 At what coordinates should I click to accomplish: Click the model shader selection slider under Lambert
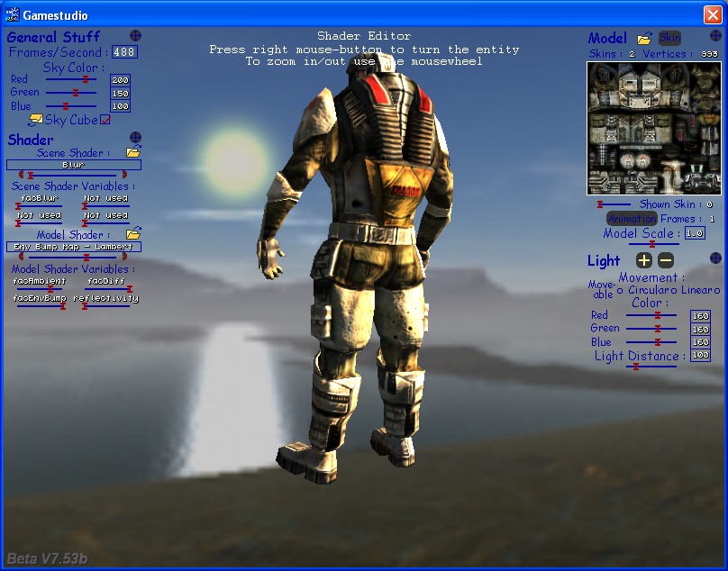click(72, 257)
